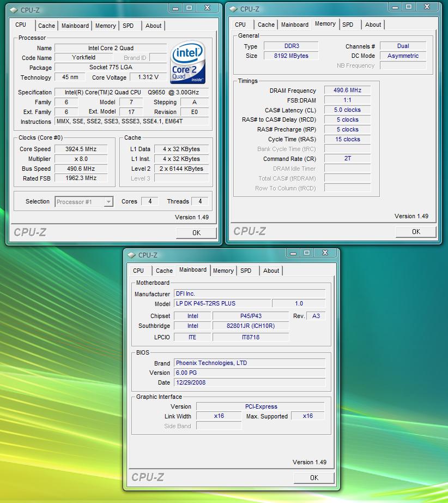
Task: Switch to Cache tab in CPU window
Action: pos(46,26)
